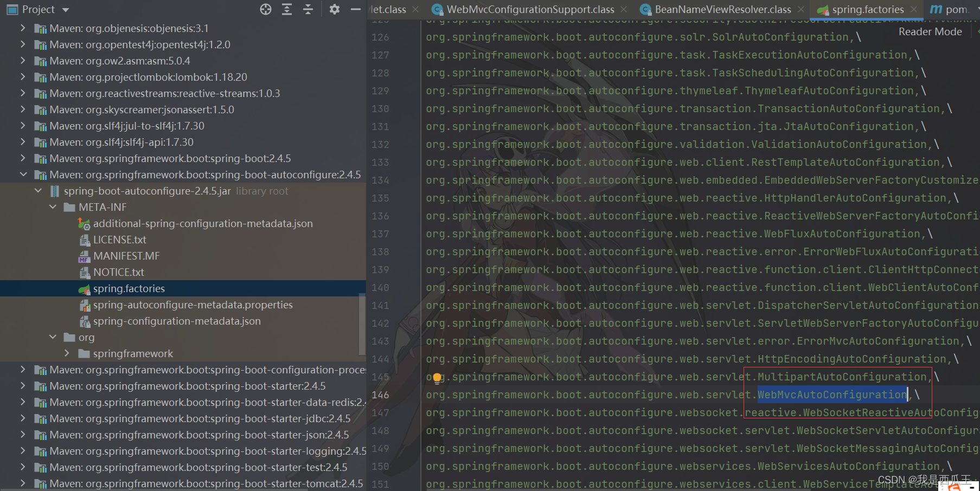Collapse the META-INF folder
Image resolution: width=980 pixels, height=491 pixels.
tap(53, 206)
